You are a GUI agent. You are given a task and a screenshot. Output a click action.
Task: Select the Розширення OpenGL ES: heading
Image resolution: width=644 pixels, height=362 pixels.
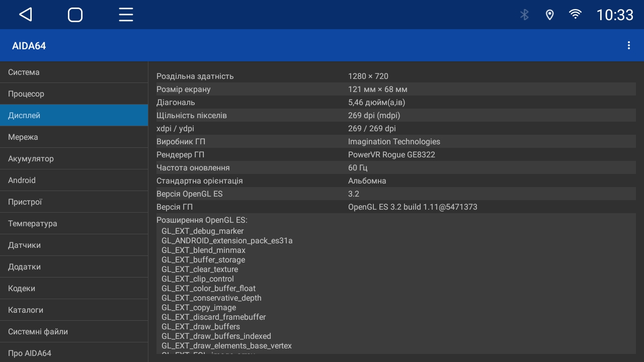tap(202, 220)
